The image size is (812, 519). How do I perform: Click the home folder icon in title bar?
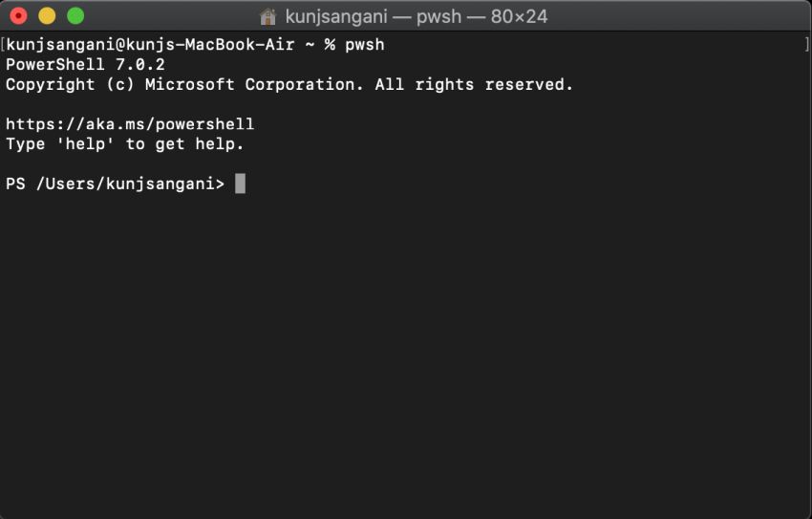pos(267,16)
